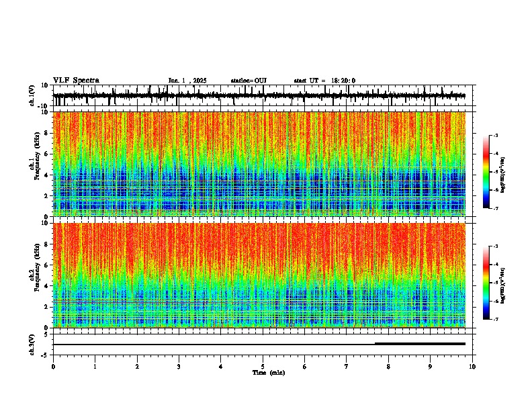Click the "6" kHz tick on ch.1 frequency axis
Screen dimensions: 532x411
click(x=46, y=154)
